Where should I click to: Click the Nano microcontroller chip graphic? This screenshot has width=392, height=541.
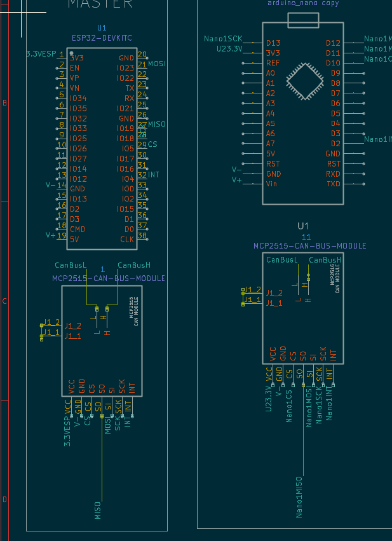[305, 81]
